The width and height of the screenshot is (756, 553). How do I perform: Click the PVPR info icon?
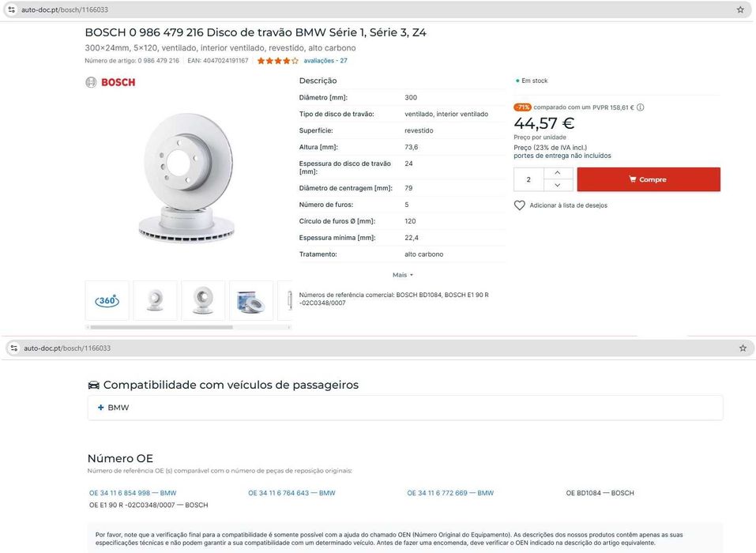pos(641,107)
